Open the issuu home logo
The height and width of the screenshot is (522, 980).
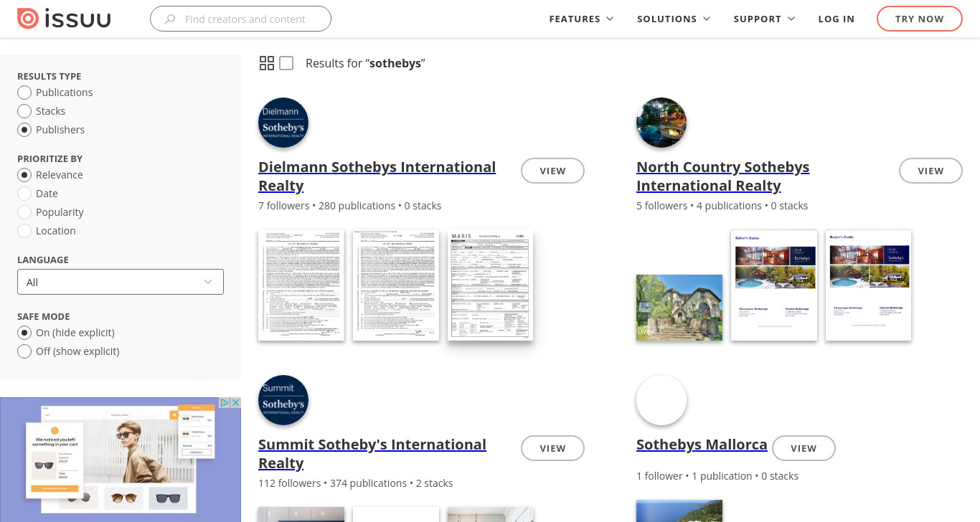(x=64, y=19)
